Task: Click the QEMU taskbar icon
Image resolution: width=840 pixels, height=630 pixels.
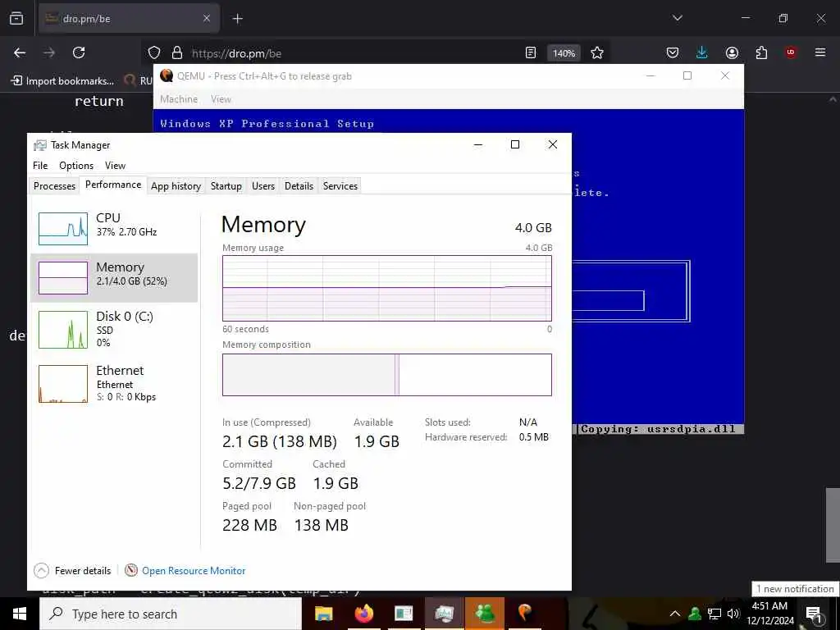Action: 525,614
